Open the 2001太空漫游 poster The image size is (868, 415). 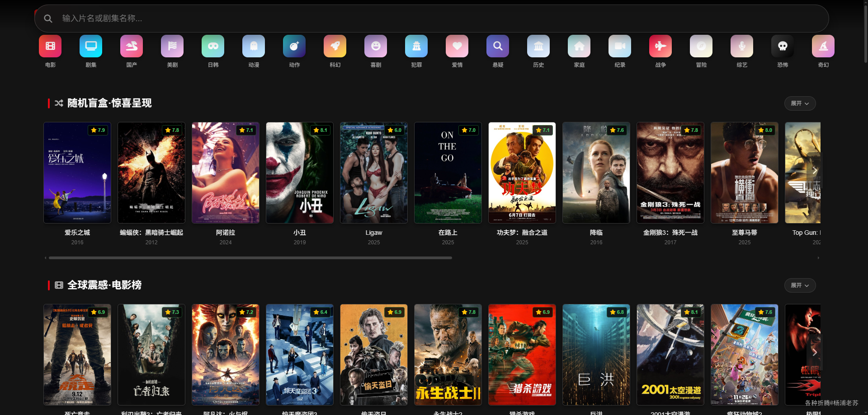(x=670, y=354)
